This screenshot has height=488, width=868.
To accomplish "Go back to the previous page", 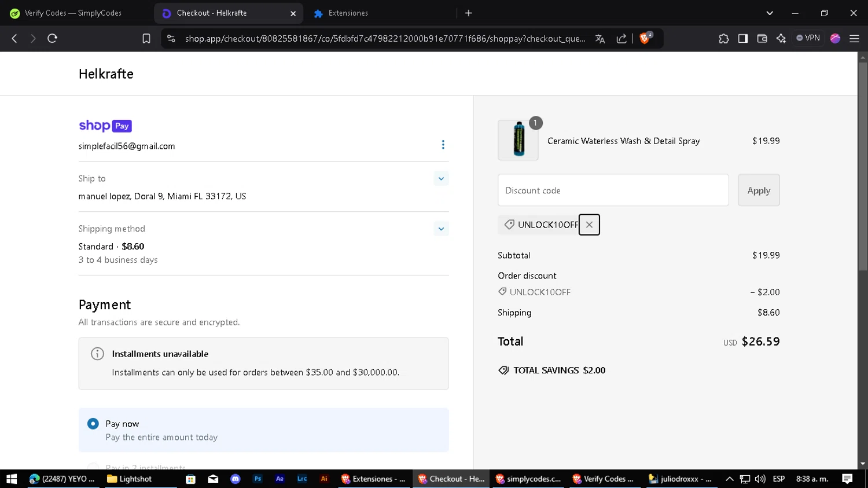I will (x=14, y=38).
